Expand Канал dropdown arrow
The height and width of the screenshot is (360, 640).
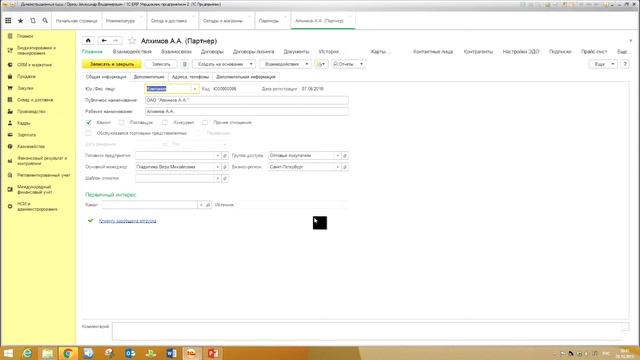tap(200, 205)
